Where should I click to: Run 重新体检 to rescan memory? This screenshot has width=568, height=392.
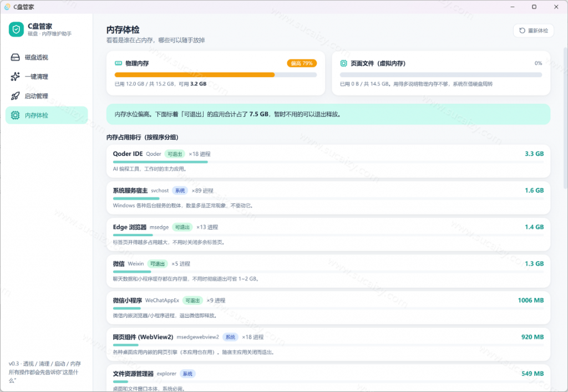click(x=533, y=30)
